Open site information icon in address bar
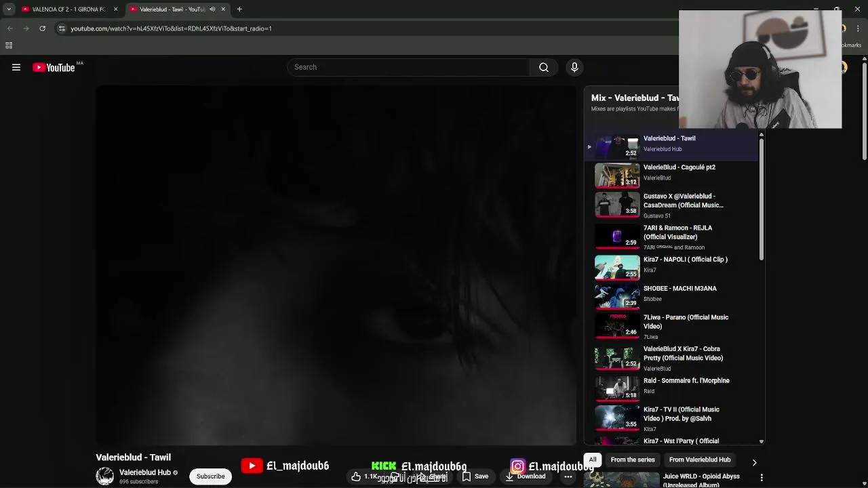This screenshot has height=488, width=868. (x=62, y=28)
